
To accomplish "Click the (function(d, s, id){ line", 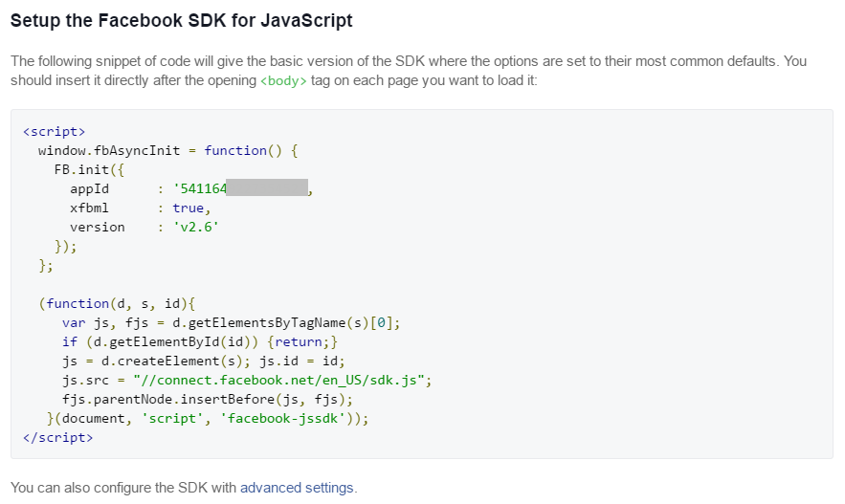I will coord(117,304).
